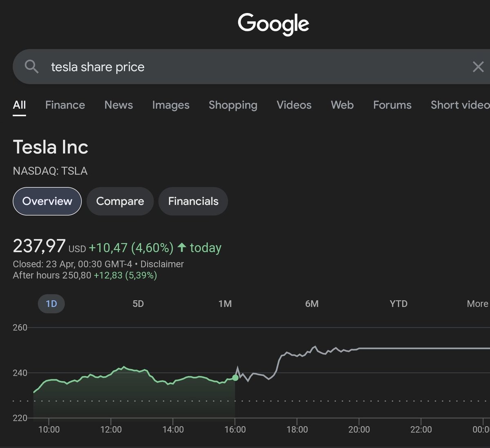Expand the More chart ranges option
The height and width of the screenshot is (448, 490).
477,304
